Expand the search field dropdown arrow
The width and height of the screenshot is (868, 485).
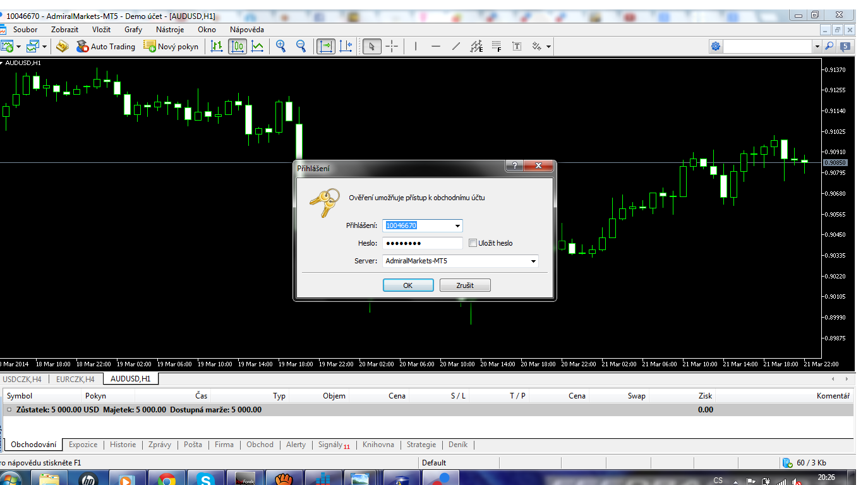click(817, 46)
